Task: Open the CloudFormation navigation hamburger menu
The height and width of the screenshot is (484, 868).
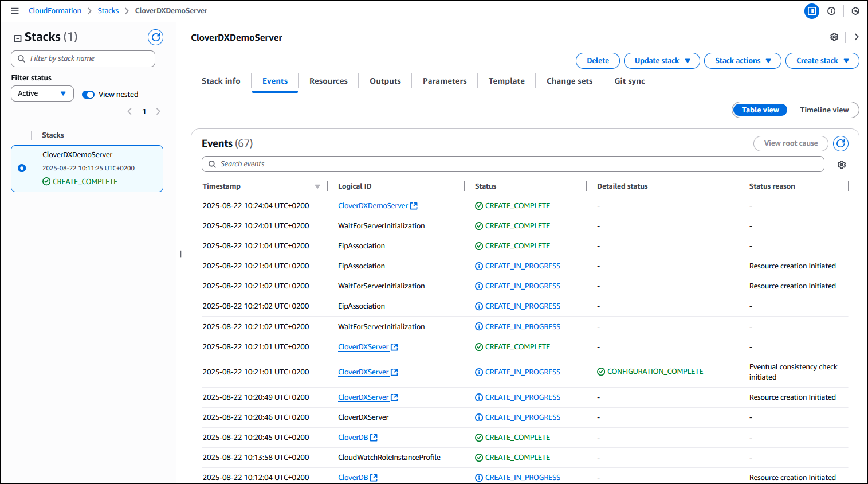Action: click(15, 10)
